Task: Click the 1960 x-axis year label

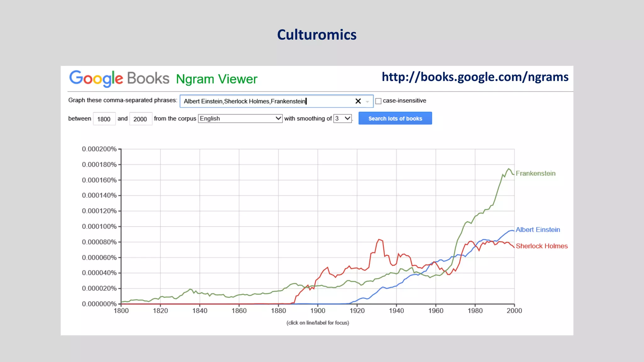Action: click(x=436, y=311)
